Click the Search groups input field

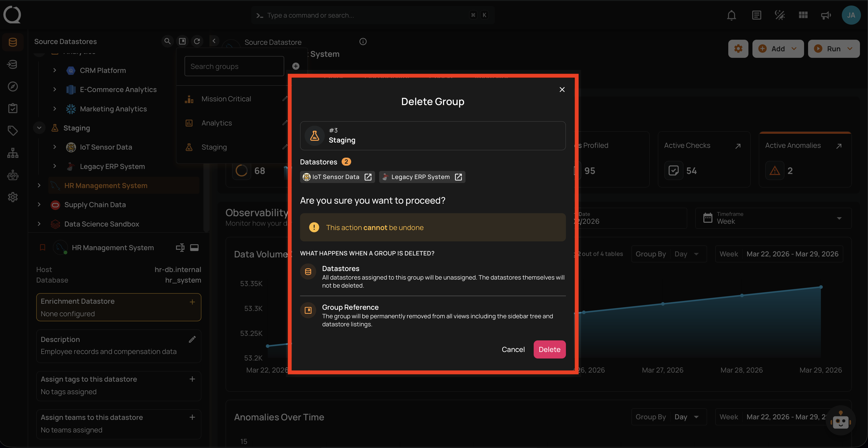point(234,66)
